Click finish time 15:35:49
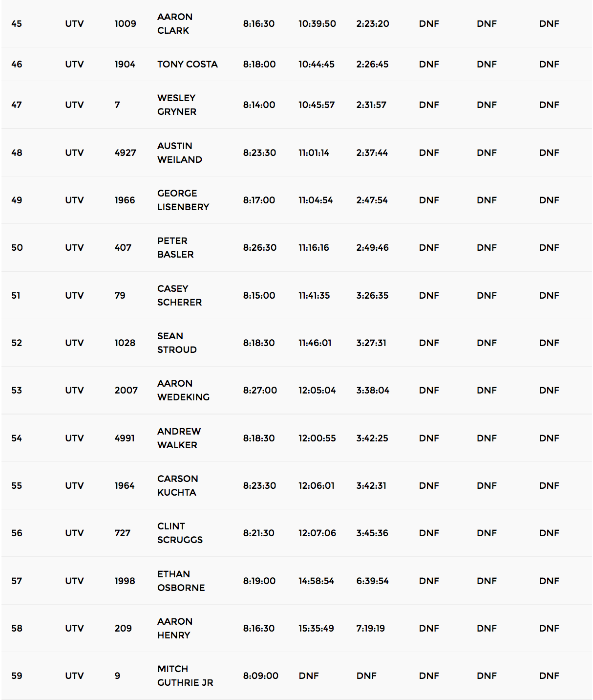This screenshot has width=593, height=700. [316, 628]
